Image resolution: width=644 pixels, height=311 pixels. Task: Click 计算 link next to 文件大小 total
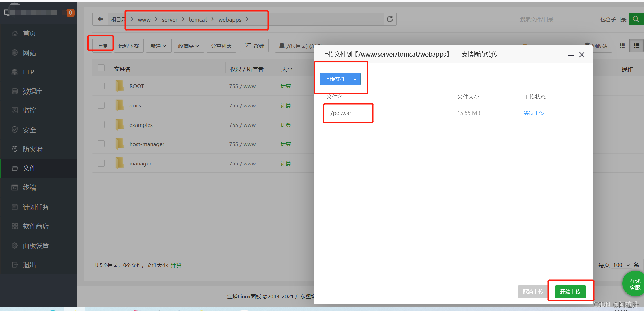[x=176, y=265]
